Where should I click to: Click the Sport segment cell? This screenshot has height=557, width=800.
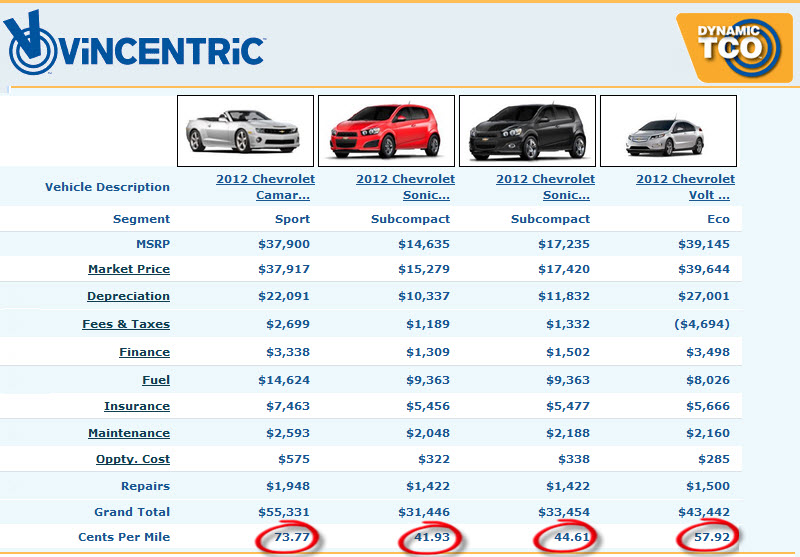pyautogui.click(x=292, y=219)
